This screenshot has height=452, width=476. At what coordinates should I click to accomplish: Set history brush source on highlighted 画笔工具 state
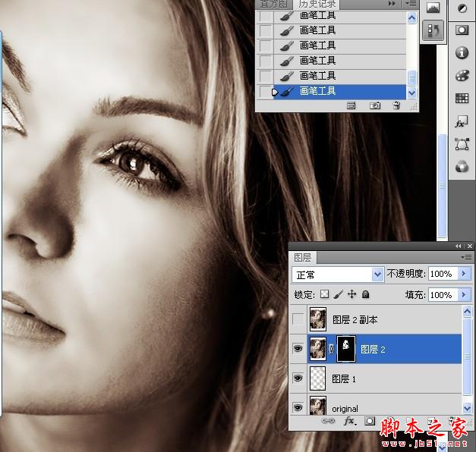coord(265,91)
